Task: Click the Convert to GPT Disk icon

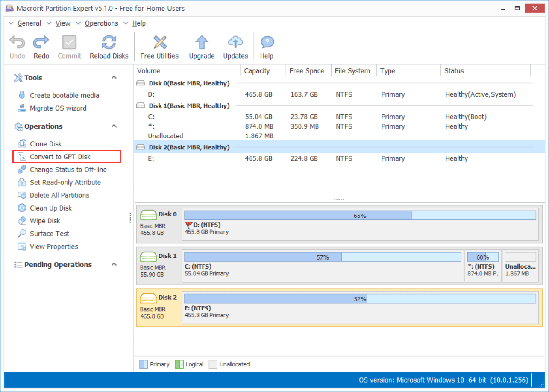Action: (22, 157)
